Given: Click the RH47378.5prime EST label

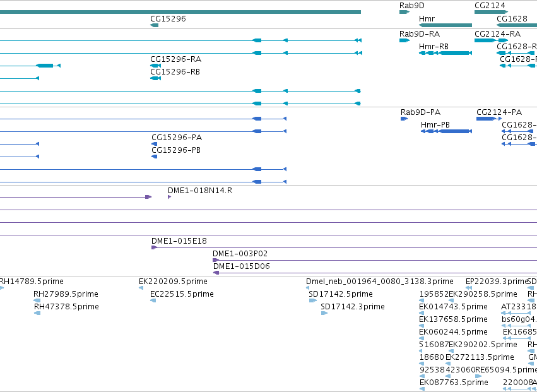Looking at the screenshot, I should 66,306.
